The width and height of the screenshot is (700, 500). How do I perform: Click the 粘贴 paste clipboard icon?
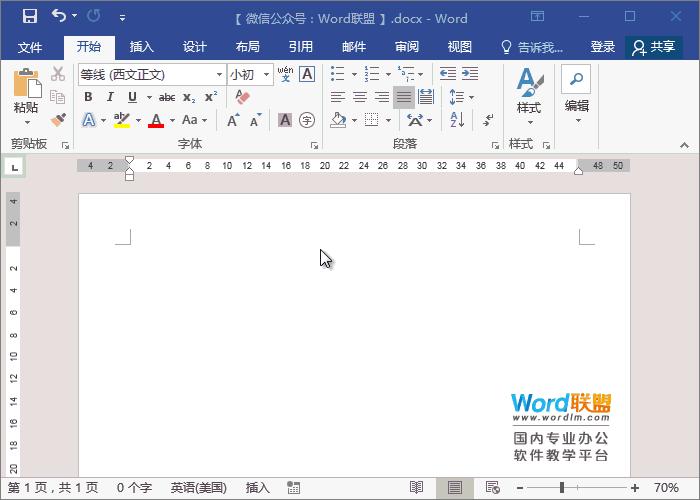coord(26,83)
